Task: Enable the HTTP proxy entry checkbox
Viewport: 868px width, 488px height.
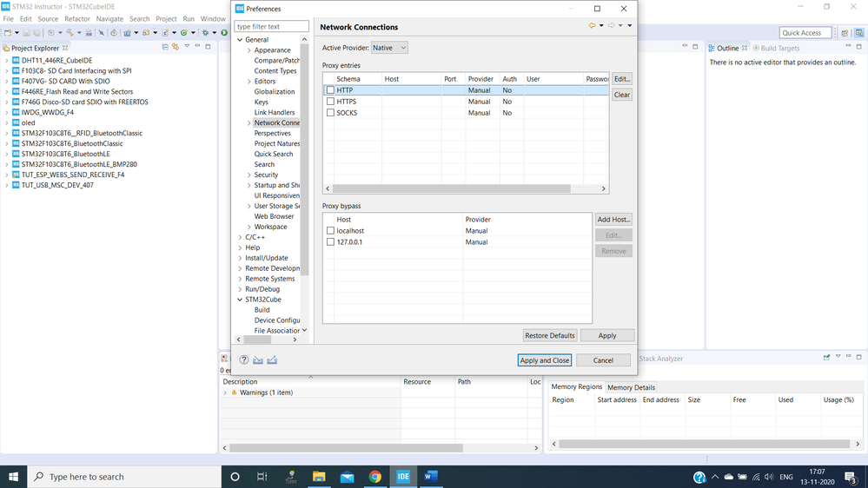Action: [330, 90]
